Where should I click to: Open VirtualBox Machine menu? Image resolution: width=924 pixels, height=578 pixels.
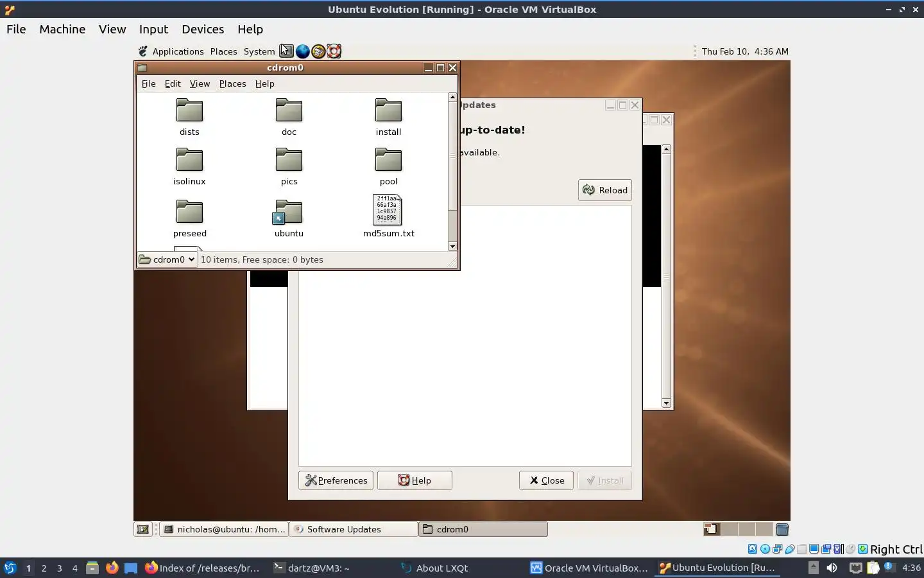(62, 29)
